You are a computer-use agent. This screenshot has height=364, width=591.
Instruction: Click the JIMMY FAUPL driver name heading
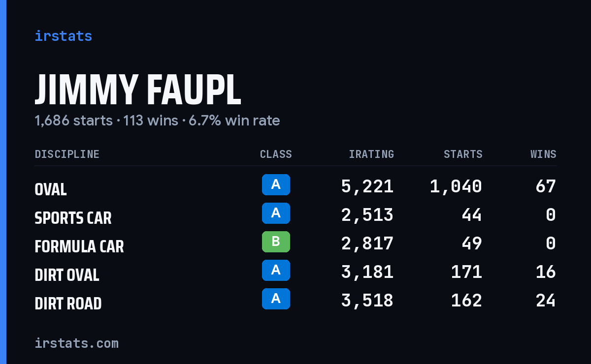pos(138,90)
